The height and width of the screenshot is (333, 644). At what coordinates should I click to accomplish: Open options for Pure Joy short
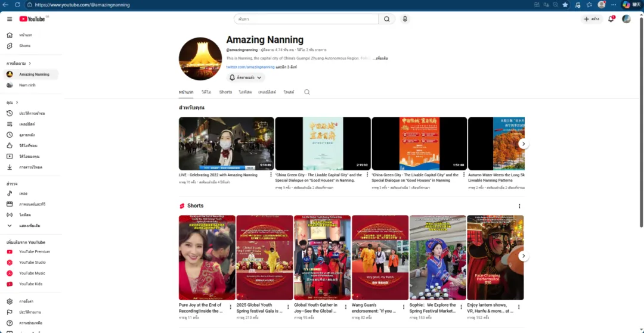pyautogui.click(x=230, y=307)
